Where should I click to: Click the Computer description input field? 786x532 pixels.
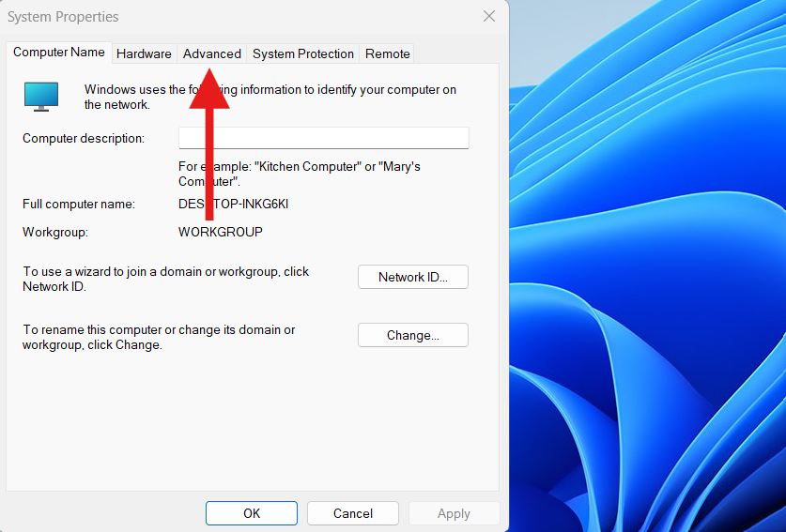[324, 138]
